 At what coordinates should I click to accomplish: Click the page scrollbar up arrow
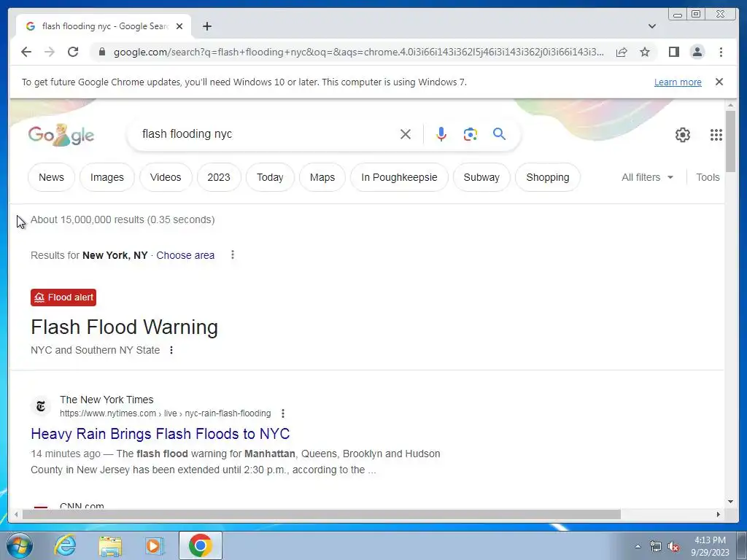[730, 105]
